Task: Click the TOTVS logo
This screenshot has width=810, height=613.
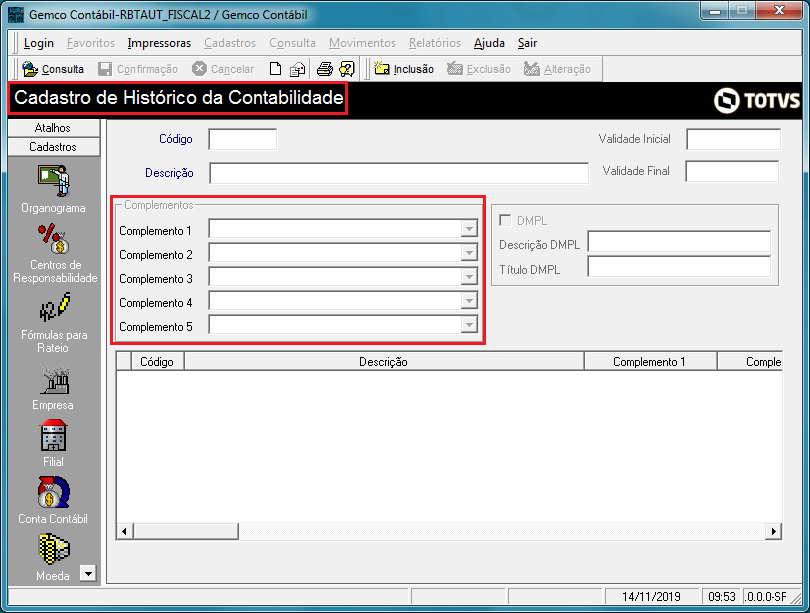Action: (x=756, y=100)
